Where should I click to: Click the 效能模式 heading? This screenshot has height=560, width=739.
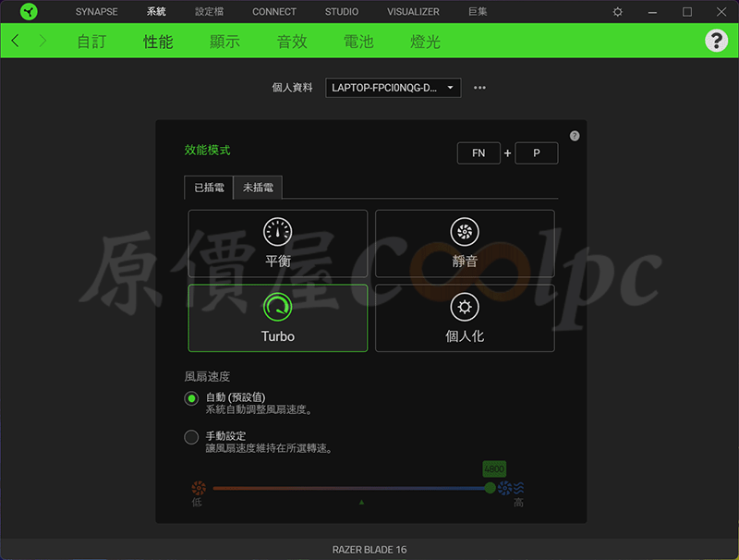click(x=207, y=150)
